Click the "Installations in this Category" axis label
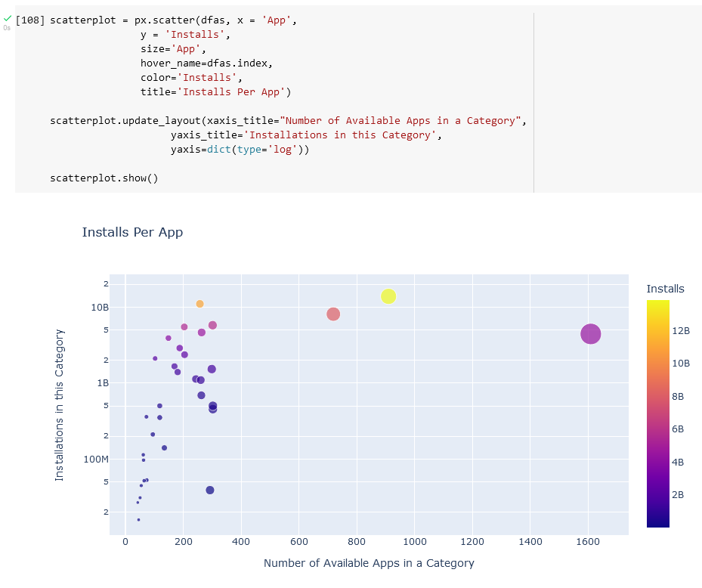Viewport: 702px width, 588px height. pos(62,401)
